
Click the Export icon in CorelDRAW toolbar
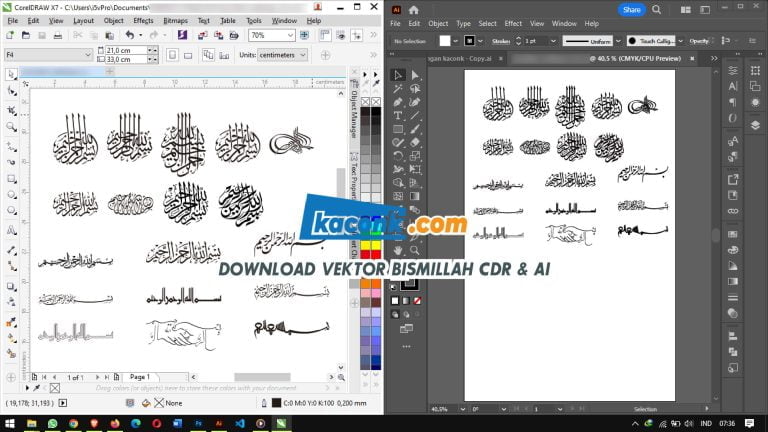(x=218, y=35)
